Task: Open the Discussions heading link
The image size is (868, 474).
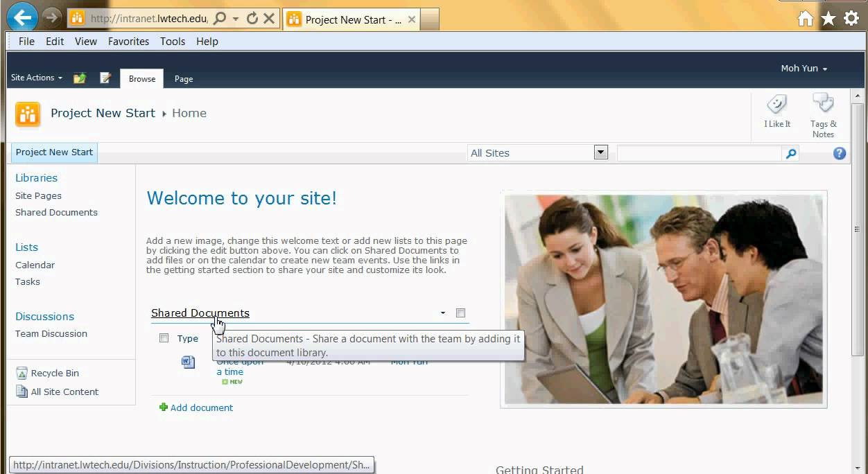Action: 44,317
